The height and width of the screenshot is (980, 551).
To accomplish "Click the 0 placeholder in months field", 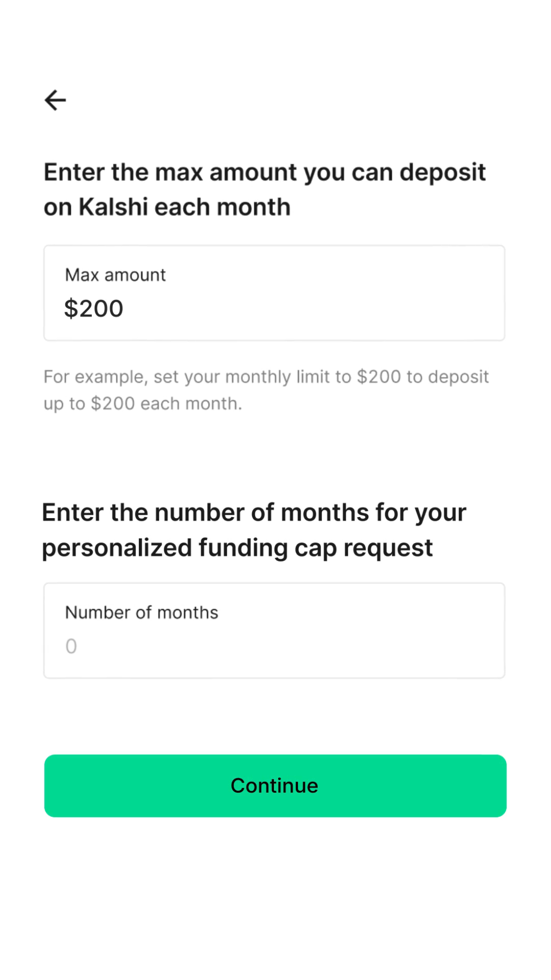I will [71, 646].
